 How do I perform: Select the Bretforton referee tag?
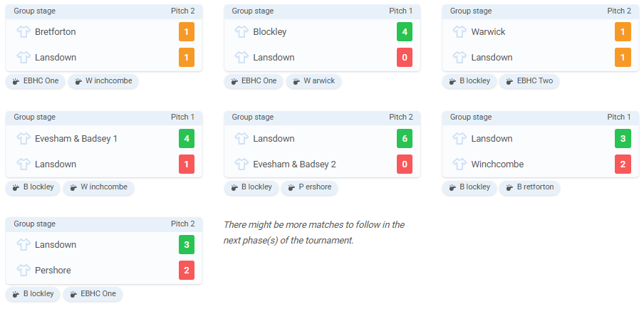pyautogui.click(x=529, y=187)
